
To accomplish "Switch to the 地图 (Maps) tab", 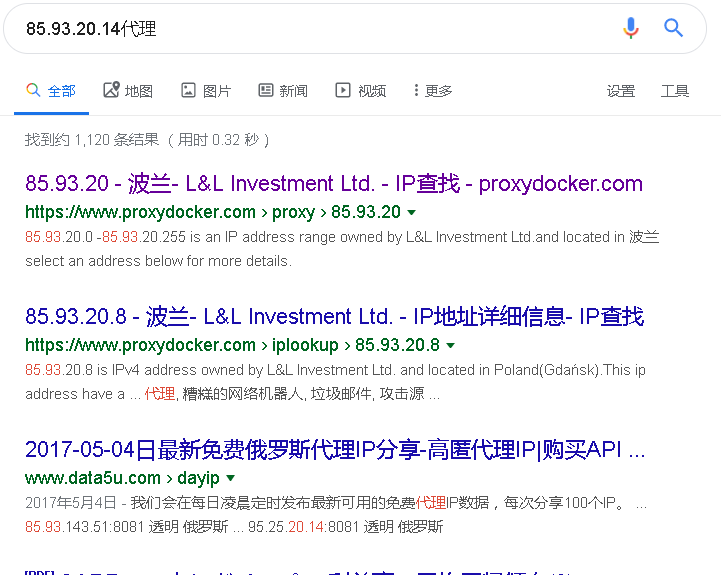I will (x=128, y=91).
